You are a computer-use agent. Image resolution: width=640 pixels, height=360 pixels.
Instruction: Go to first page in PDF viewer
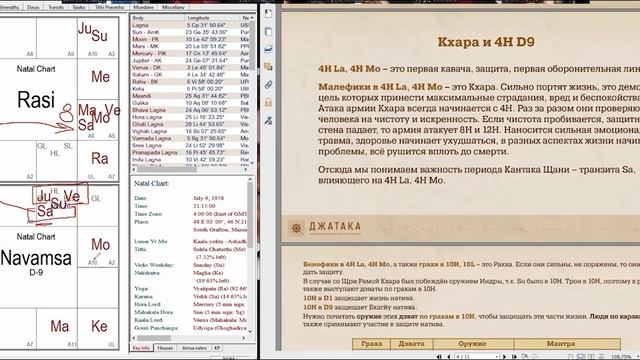[x=439, y=357]
